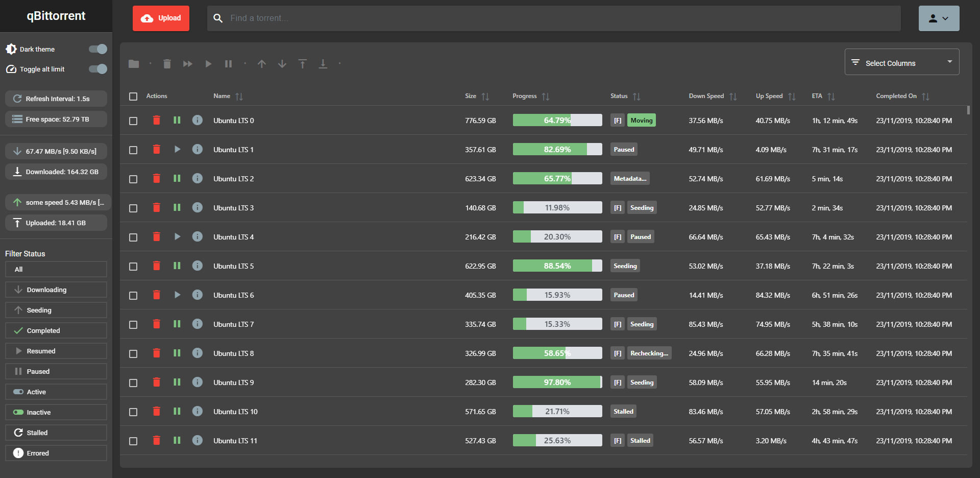
Task: Click the toolbar trash delete icon
Action: pos(167,64)
